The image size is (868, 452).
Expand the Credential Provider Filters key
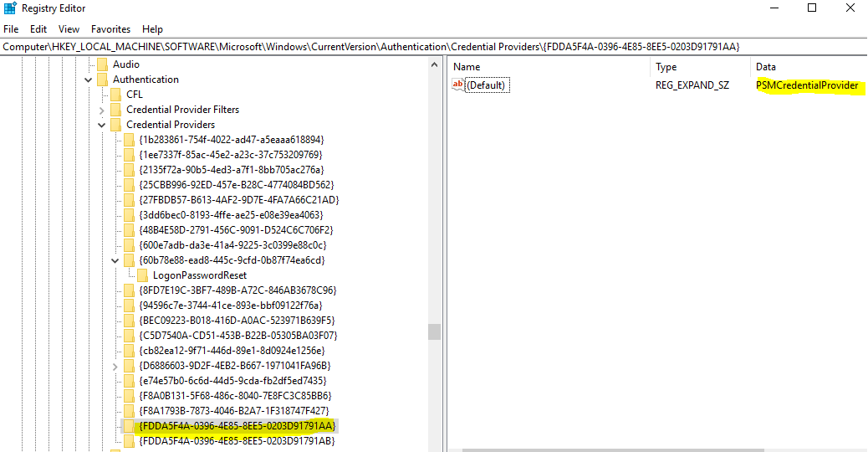(x=102, y=110)
